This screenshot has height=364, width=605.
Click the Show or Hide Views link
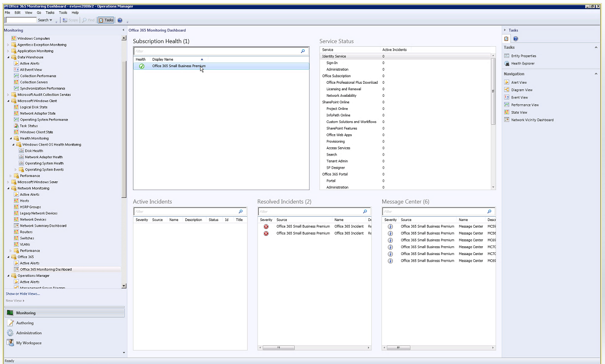(x=23, y=294)
